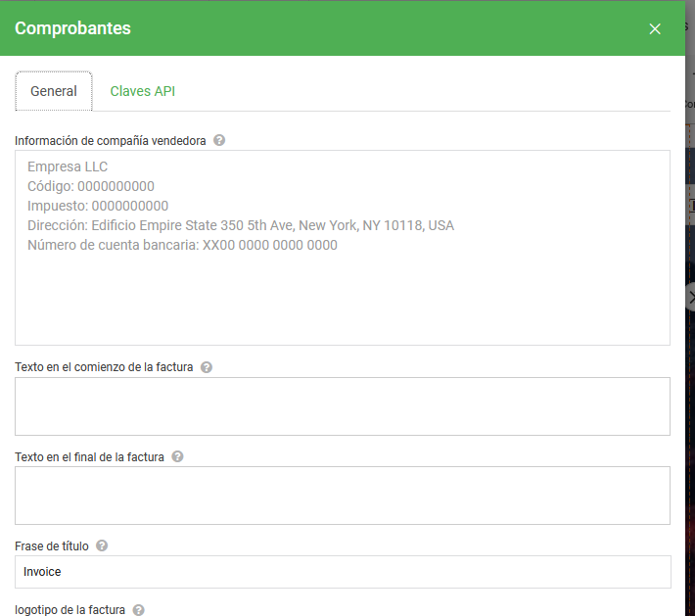The image size is (695, 616).
Task: Click the invoice ending text box
Action: click(x=343, y=496)
